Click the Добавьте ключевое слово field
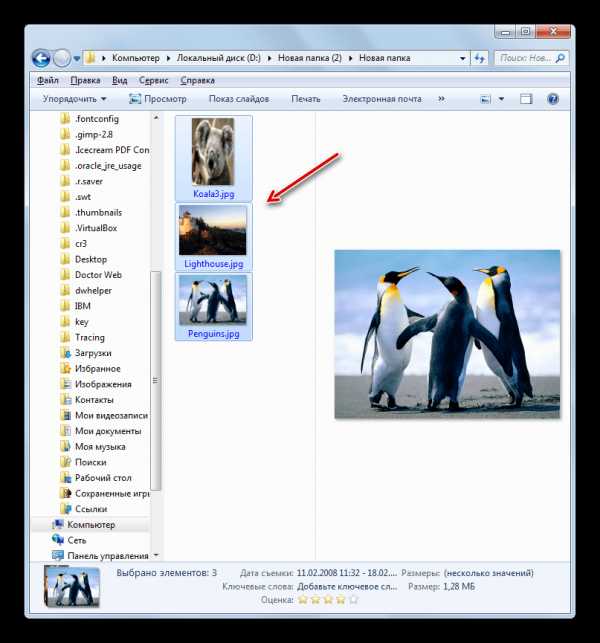 pos(347,586)
